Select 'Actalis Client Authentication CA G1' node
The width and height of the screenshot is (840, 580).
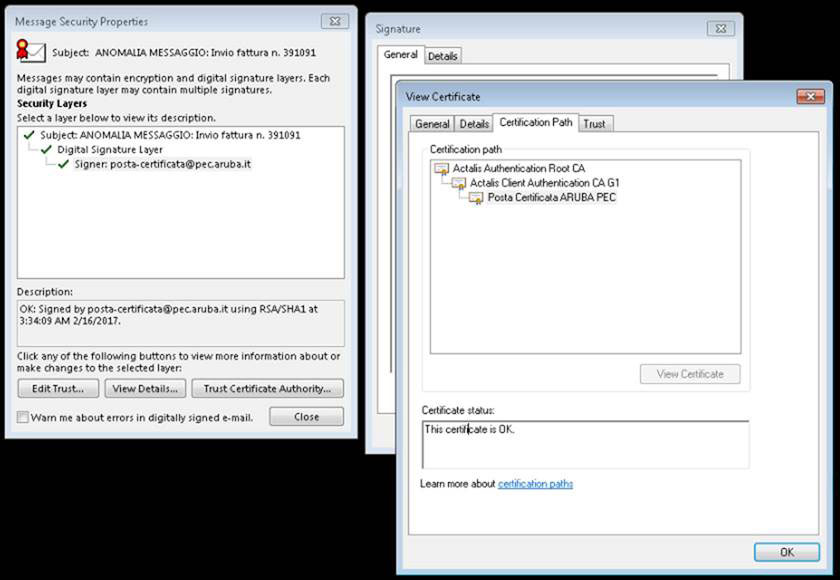(544, 183)
